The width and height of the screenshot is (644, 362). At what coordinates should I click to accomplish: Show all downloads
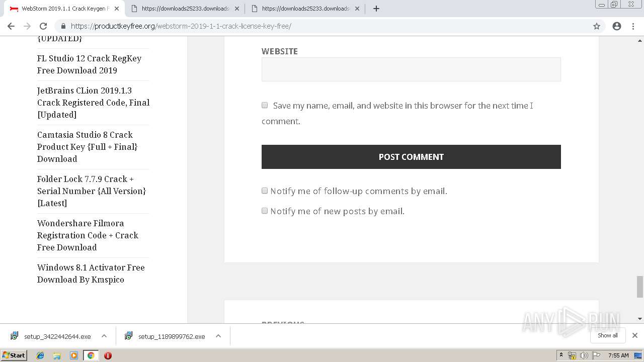tap(608, 335)
